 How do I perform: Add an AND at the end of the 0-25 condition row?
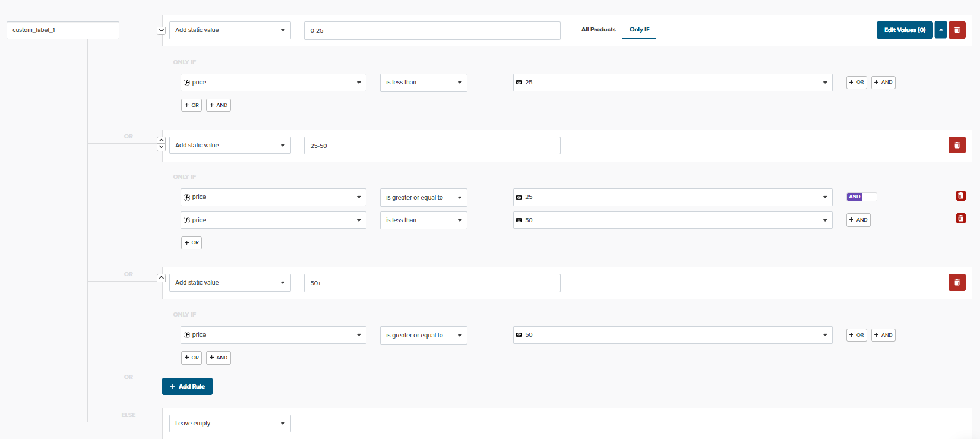tap(883, 83)
